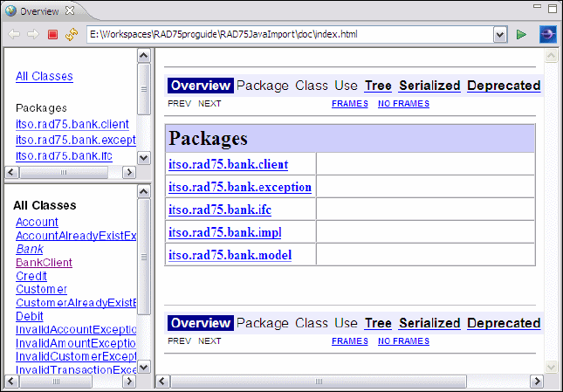The height and width of the screenshot is (392, 563).
Task: Click classes frame scroll right arrow
Action: coord(129,382)
